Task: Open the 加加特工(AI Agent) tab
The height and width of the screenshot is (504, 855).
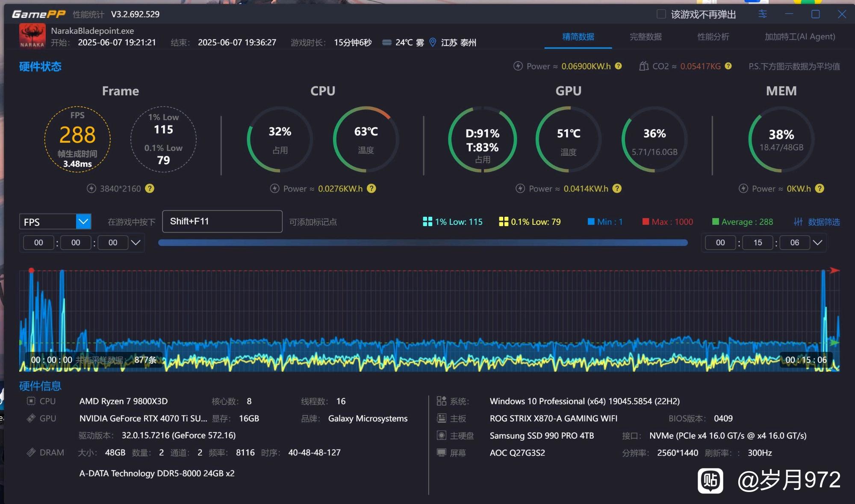Action: pos(800,37)
